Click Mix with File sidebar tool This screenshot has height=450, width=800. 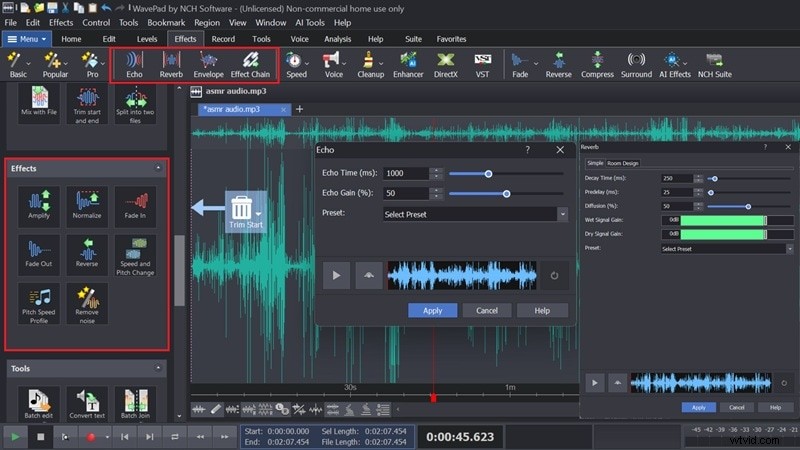(39, 102)
